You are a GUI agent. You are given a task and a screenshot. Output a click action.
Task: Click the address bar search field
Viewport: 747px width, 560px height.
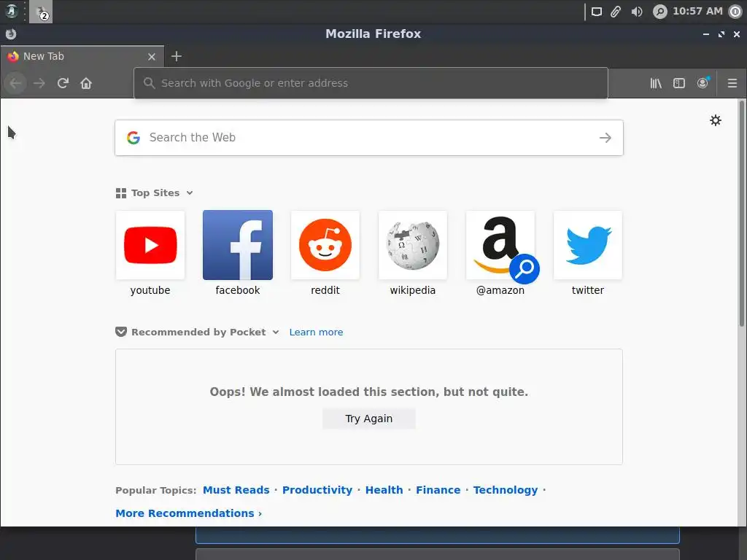pyautogui.click(x=371, y=83)
